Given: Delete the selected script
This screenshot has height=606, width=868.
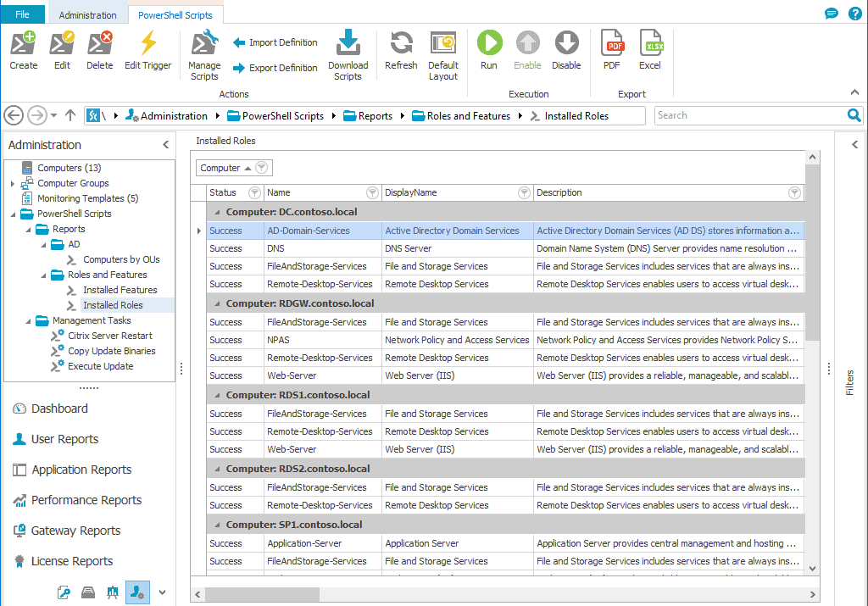Looking at the screenshot, I should click(x=100, y=50).
